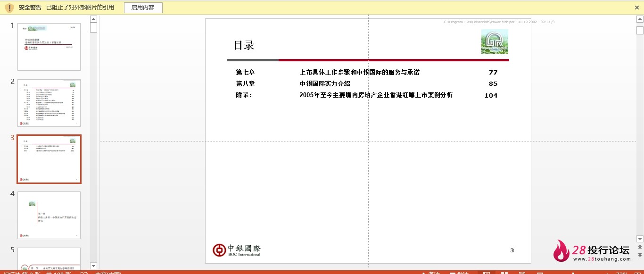Viewport: 644px width, 274px height.
Task: Jump to next slide with double-down arrow
Action: 640,255
